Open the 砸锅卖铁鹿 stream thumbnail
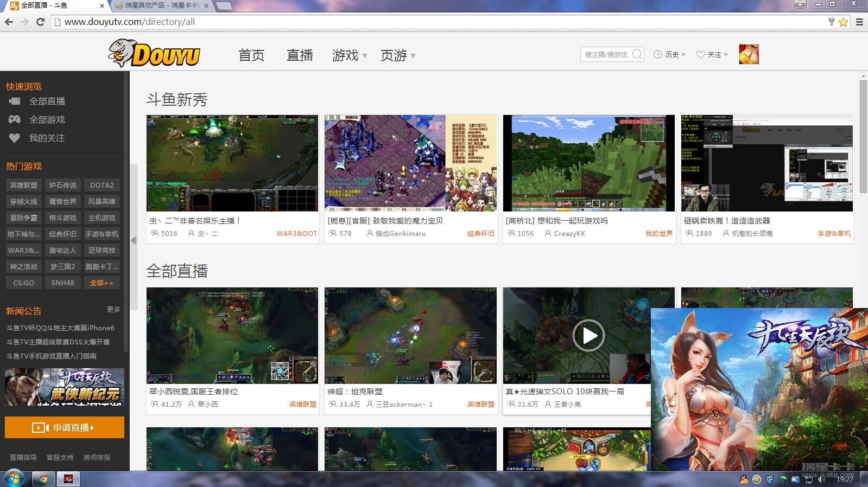This screenshot has height=487, width=868. pyautogui.click(x=767, y=163)
